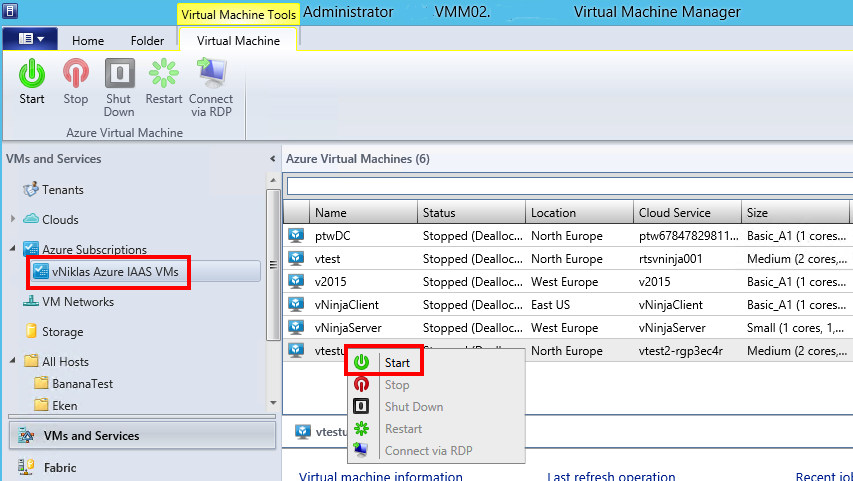Click the Azure Subscriptions icon
Viewport: 853px width, 481px height.
pos(31,249)
